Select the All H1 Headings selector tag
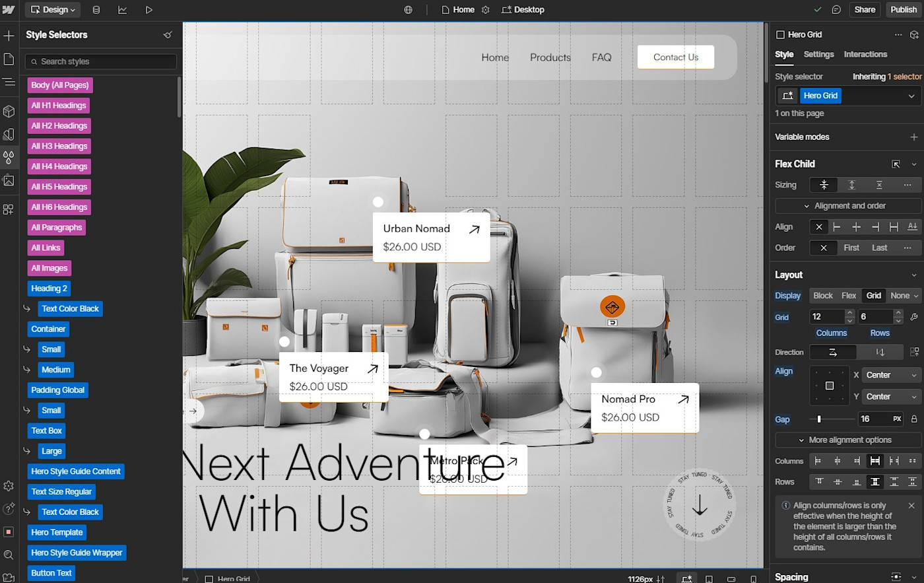The image size is (924, 583). (59, 106)
